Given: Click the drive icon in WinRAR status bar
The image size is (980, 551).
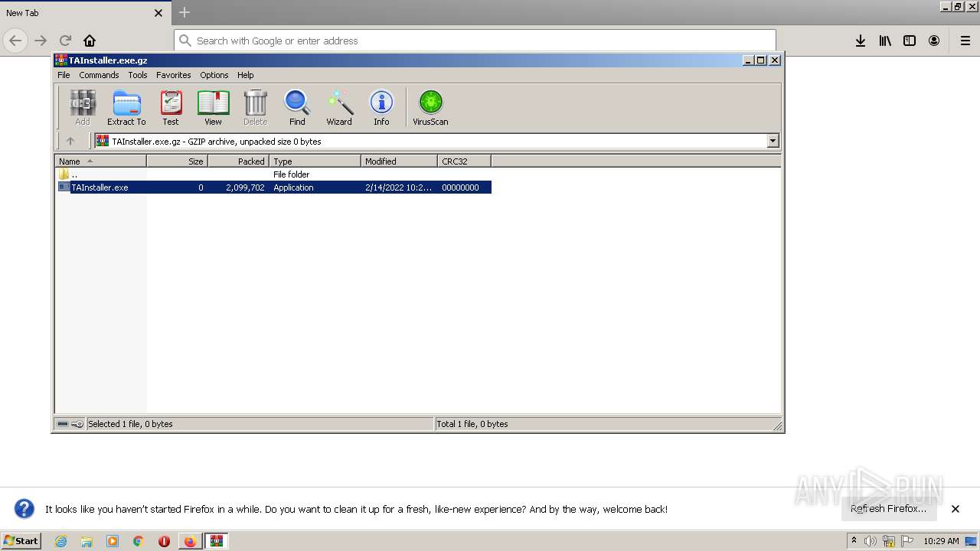Looking at the screenshot, I should pos(64,424).
